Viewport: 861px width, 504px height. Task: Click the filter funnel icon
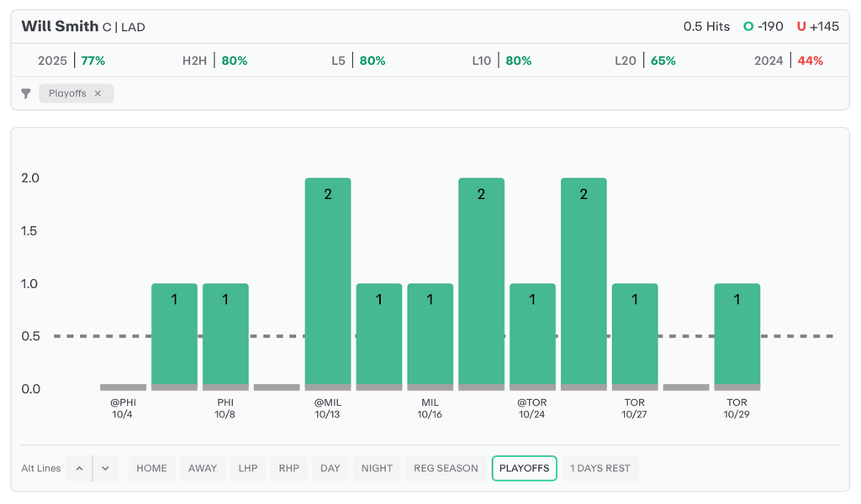coord(26,93)
